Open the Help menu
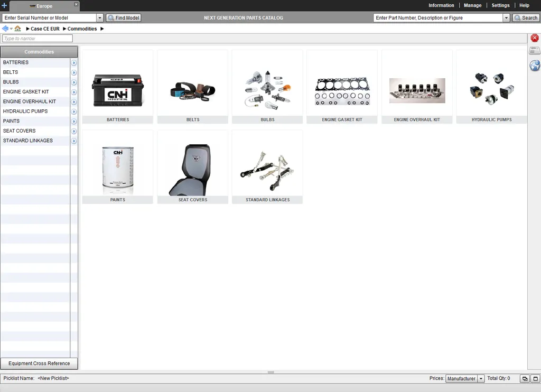The width and height of the screenshot is (541, 392). [x=525, y=5]
